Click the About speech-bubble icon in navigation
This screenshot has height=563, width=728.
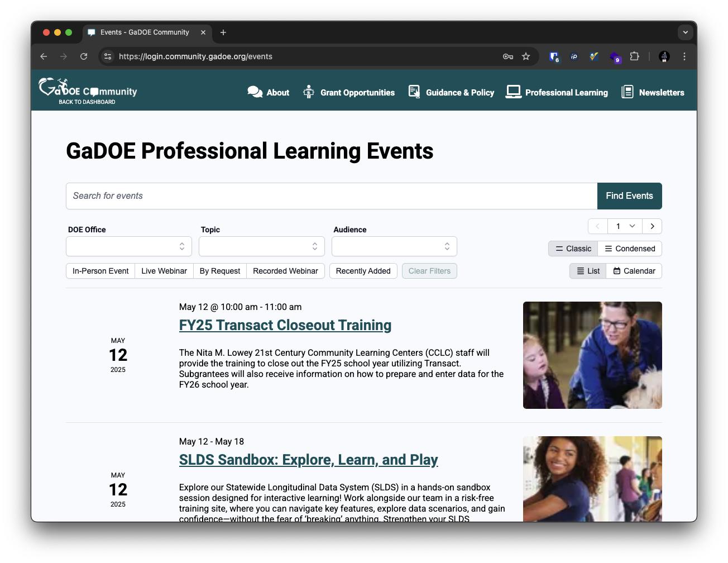click(x=255, y=92)
